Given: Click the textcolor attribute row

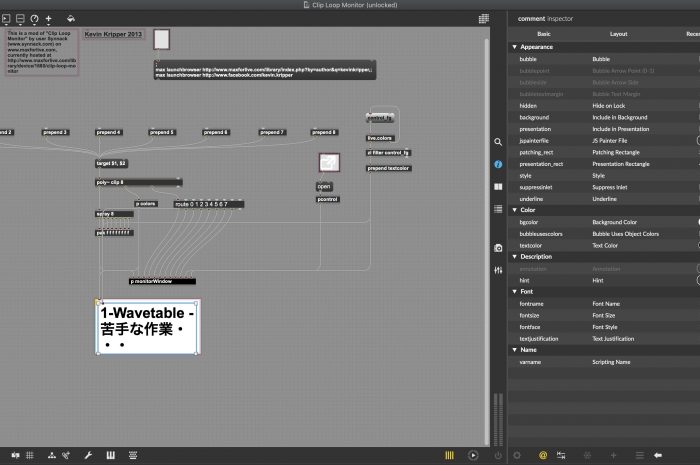Looking at the screenshot, I should pos(604,245).
